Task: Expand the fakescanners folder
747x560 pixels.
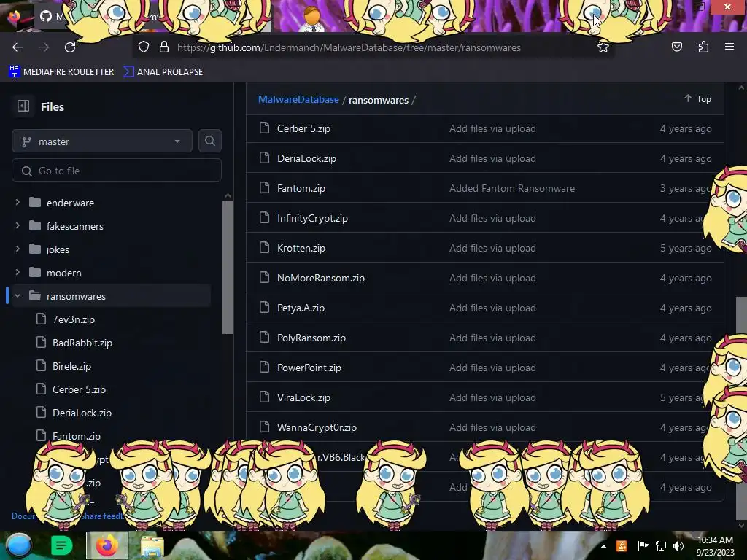Action: tap(18, 225)
